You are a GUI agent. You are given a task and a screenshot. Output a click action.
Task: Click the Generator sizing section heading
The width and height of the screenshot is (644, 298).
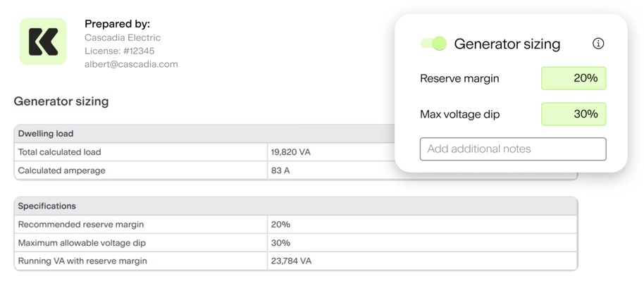click(61, 101)
